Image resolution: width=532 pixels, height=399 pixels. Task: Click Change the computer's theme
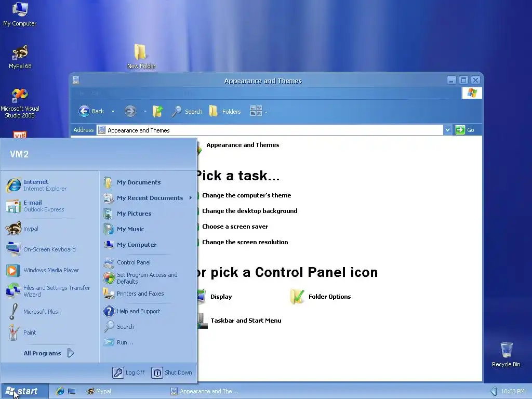(x=247, y=195)
